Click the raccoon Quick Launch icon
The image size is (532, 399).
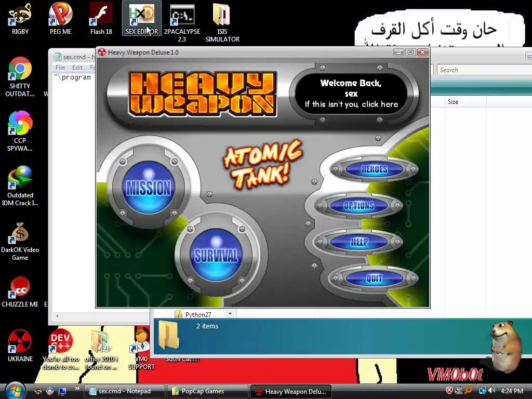click(x=37, y=391)
